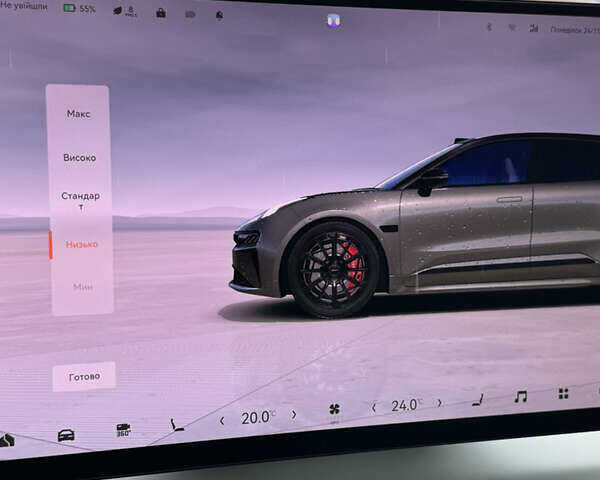Image resolution: width=600 pixels, height=480 pixels.
Task: Open the fan climate control
Action: click(334, 410)
